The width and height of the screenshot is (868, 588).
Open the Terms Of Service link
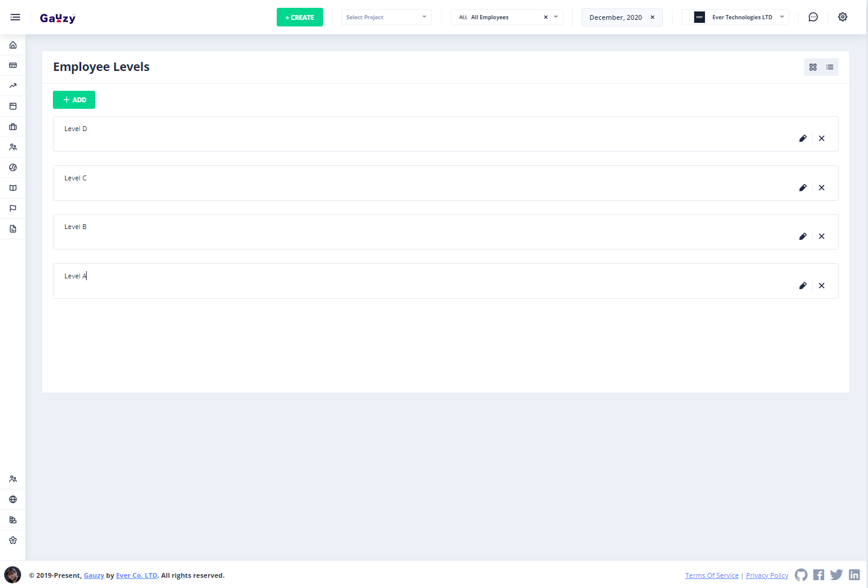pyautogui.click(x=712, y=575)
